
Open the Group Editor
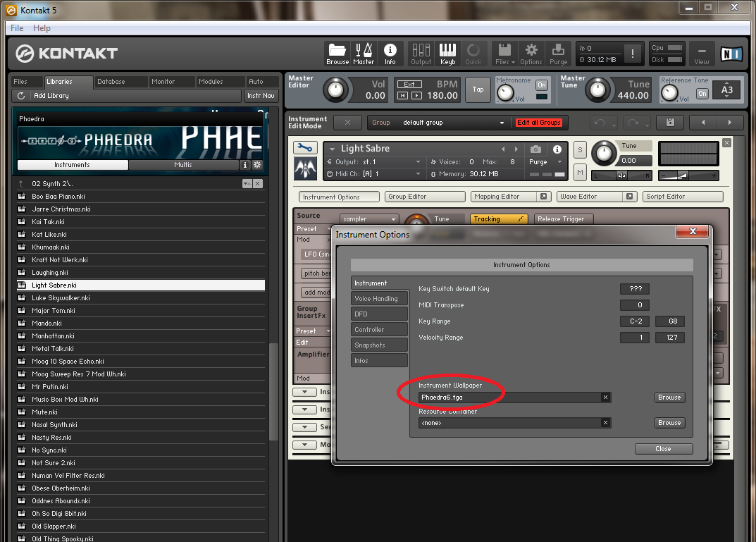pyautogui.click(x=425, y=197)
